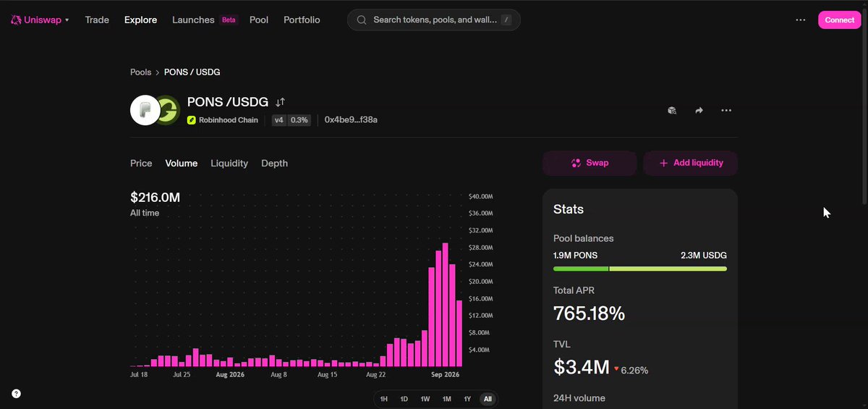The width and height of the screenshot is (868, 409).
Task: Select the Volume chart tab
Action: point(182,164)
